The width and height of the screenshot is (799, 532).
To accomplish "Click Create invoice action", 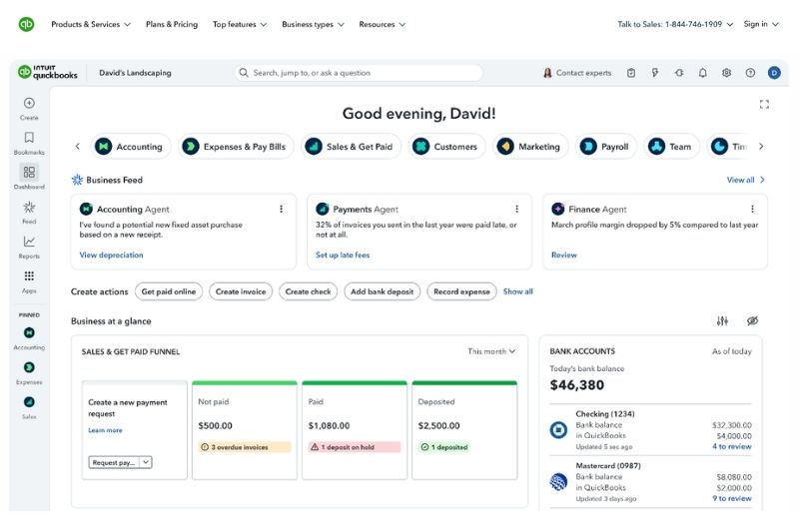I will 241,291.
